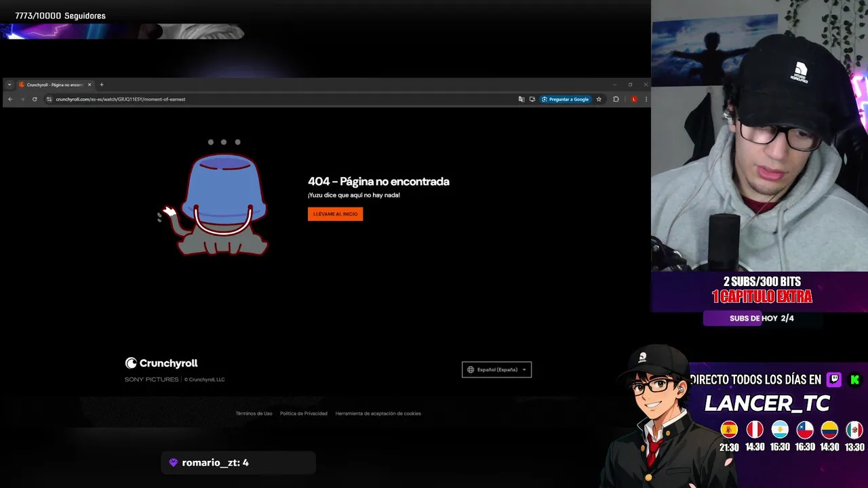Minimize the Chrome browser window
868x488 pixels.
tap(614, 85)
